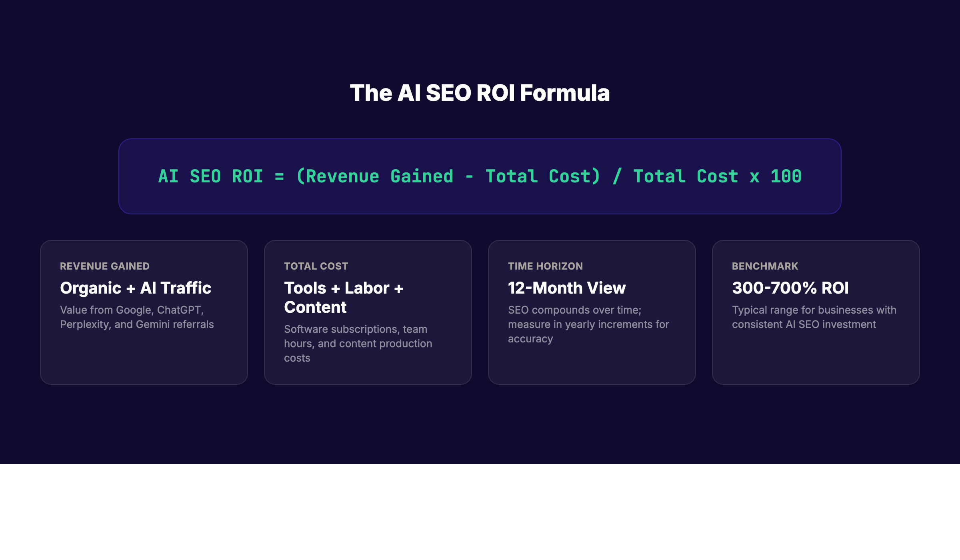
Task: Click the 'TIME HORIZON' card label
Action: click(545, 266)
